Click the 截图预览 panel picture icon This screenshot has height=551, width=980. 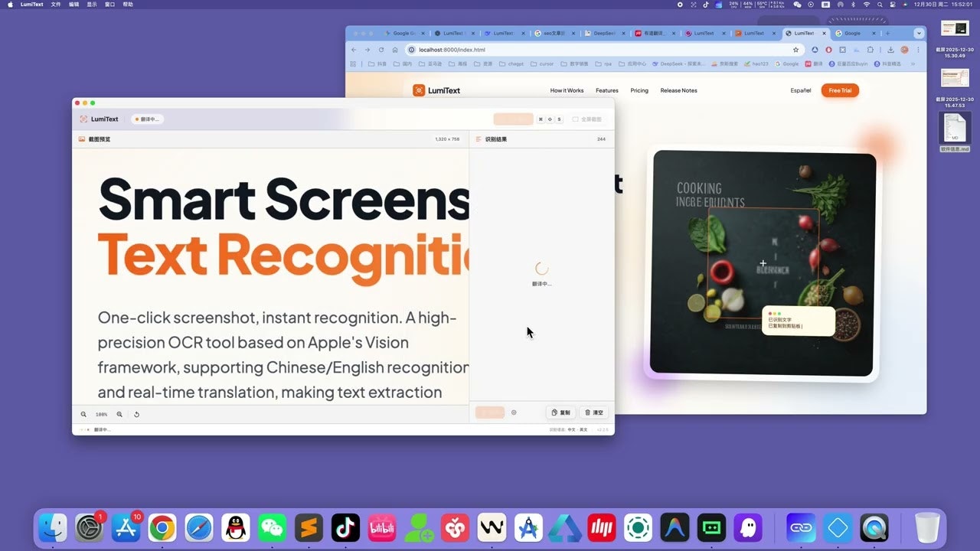click(x=82, y=139)
